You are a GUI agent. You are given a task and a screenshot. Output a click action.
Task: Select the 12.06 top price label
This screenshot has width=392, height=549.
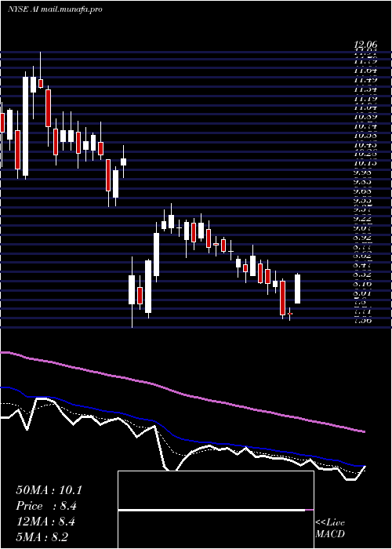click(x=365, y=45)
